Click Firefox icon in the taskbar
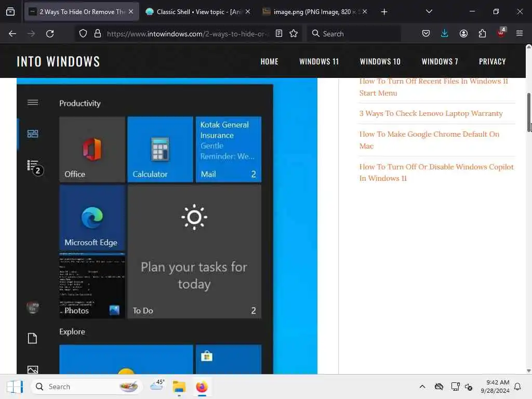 tap(202, 387)
